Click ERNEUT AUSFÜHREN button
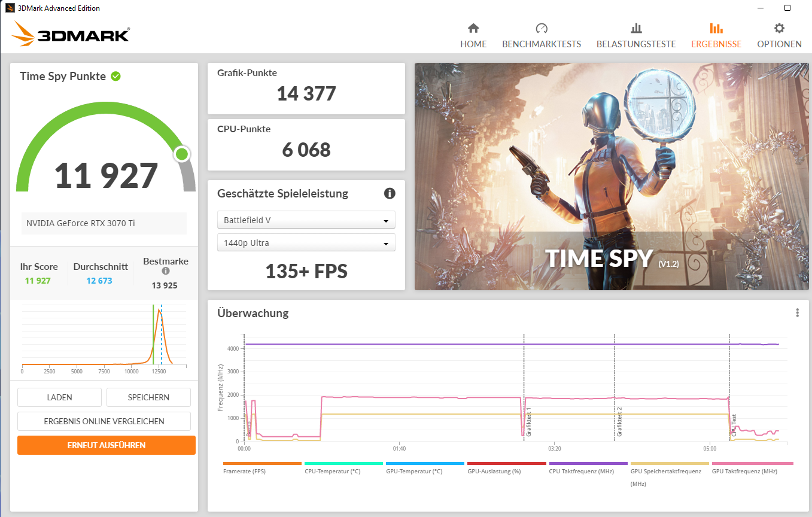 tap(107, 445)
